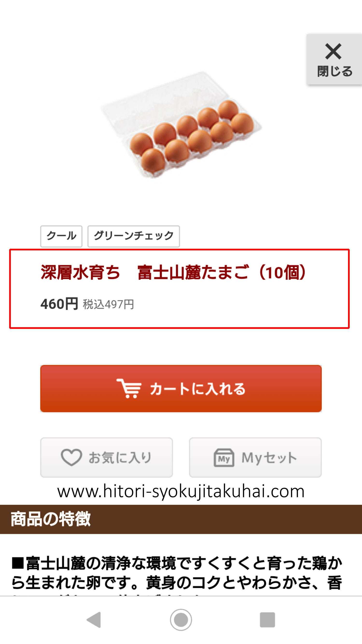Tap the shopping cart icon
Screen dimensions: 362x644
point(129,389)
